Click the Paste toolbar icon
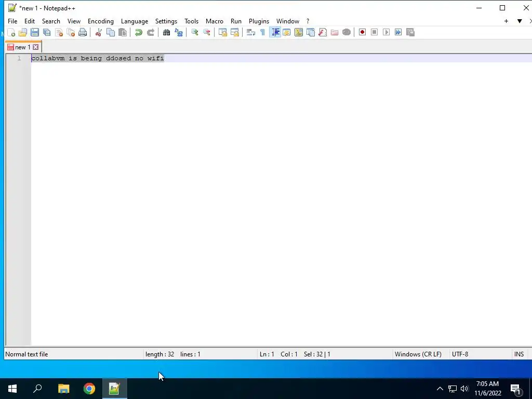 (123, 32)
